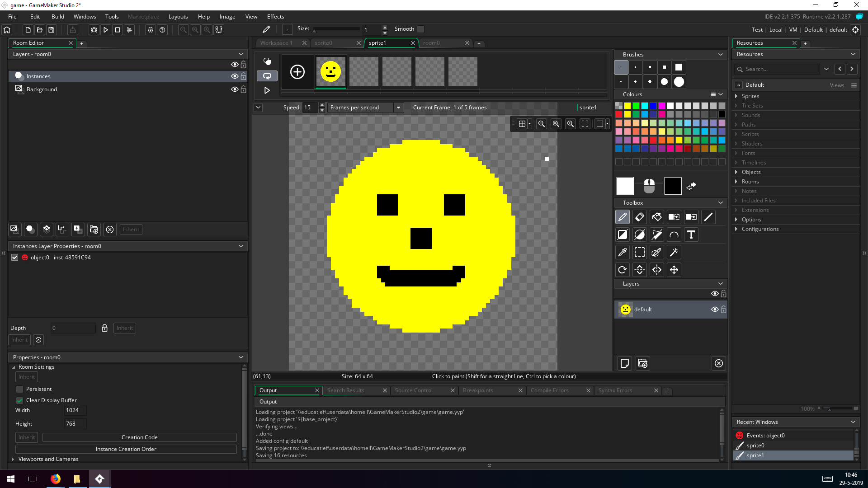Uncheck Clear Display Buffer
The width and height of the screenshot is (868, 488).
coord(20,400)
